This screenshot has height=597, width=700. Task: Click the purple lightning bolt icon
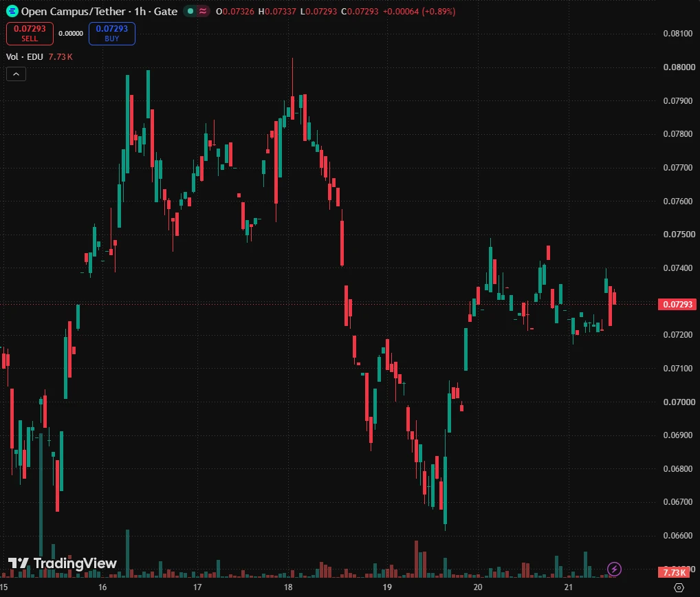click(614, 569)
